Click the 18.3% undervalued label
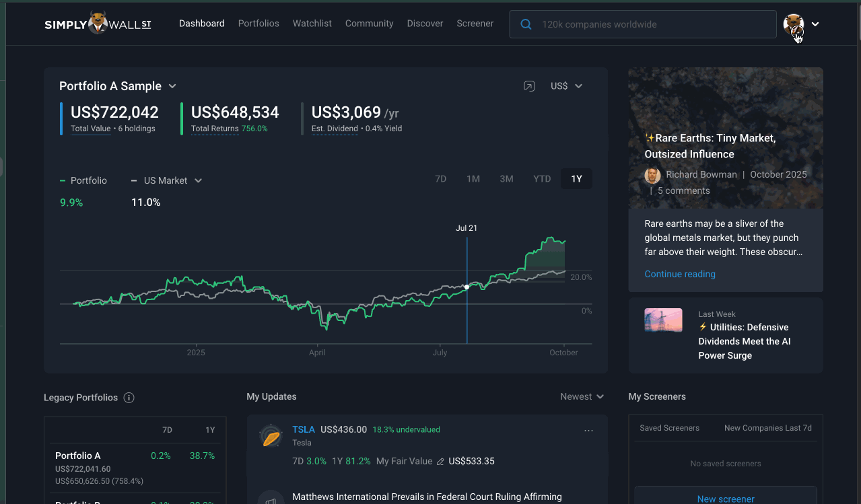Image resolution: width=861 pixels, height=504 pixels. click(406, 429)
